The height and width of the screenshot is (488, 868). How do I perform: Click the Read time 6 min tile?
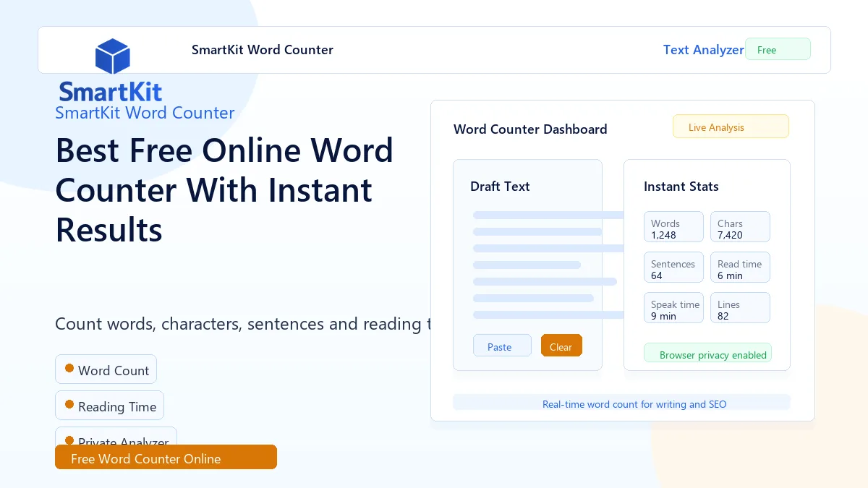[x=740, y=267]
